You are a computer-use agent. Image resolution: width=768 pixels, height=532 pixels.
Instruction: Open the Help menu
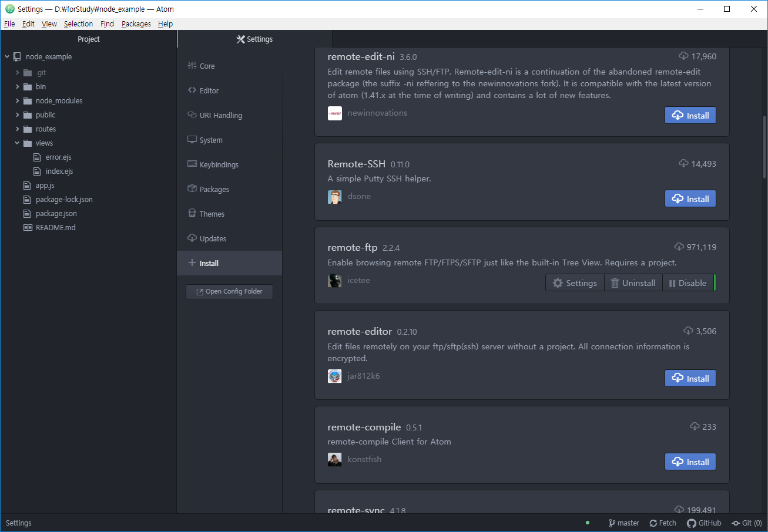click(x=165, y=24)
